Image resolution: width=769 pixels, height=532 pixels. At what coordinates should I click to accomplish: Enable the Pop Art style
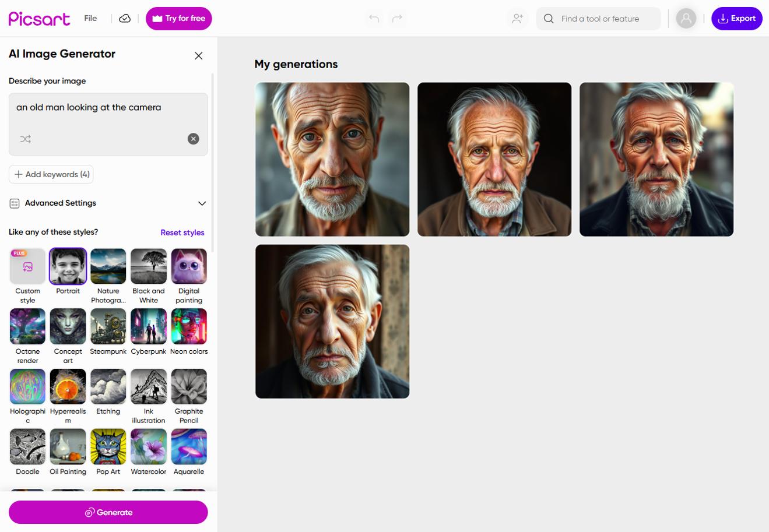coord(108,446)
